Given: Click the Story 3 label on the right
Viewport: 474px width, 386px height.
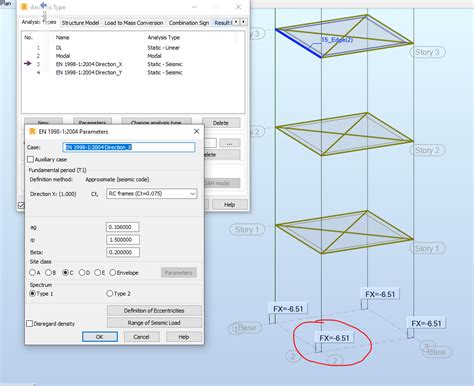Looking at the screenshot, I should click(427, 52).
